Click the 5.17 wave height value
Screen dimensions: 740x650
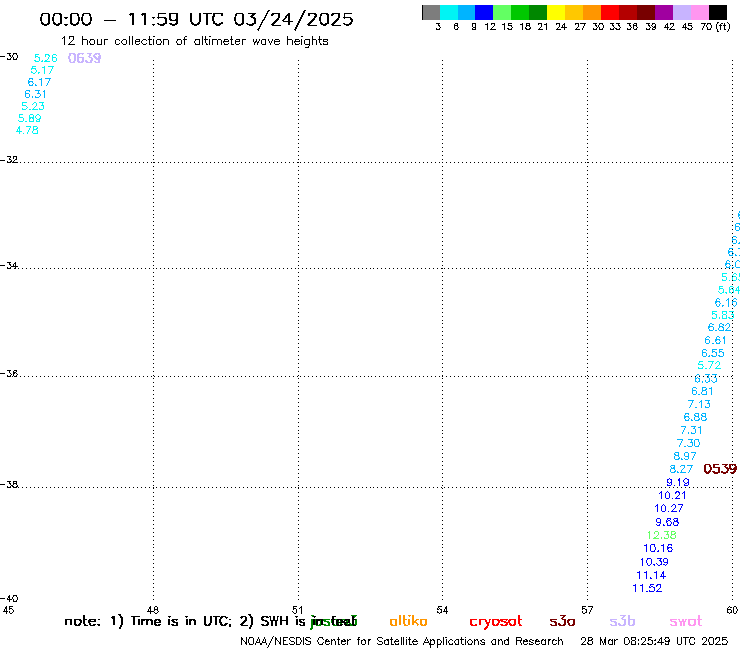42,70
